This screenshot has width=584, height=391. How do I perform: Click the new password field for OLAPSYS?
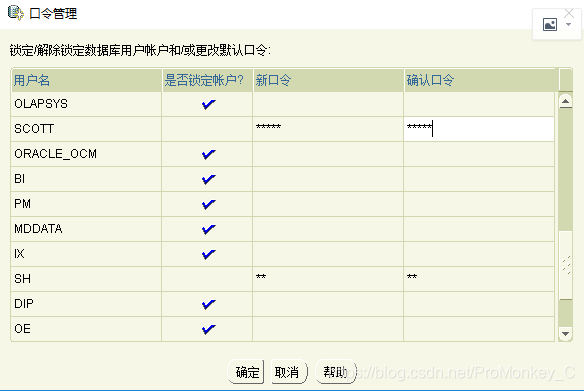328,104
